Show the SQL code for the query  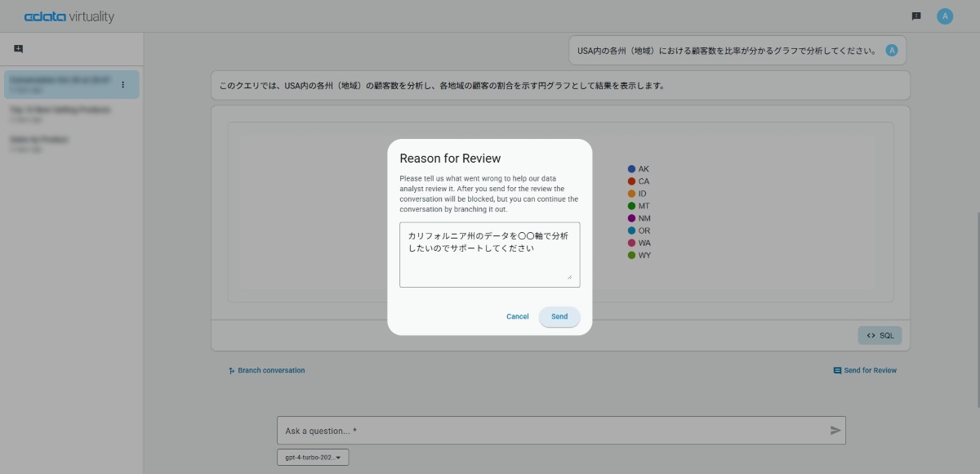point(880,335)
